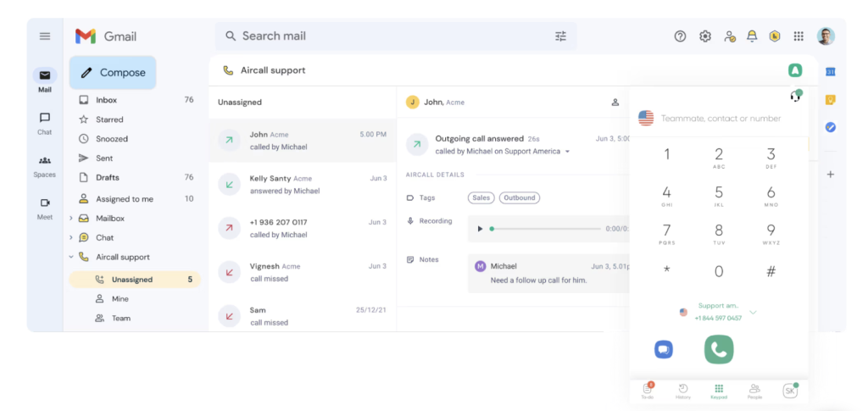Screen dimensions: 868x411
Task: Open Google Calendar side panel icon
Action: [830, 72]
